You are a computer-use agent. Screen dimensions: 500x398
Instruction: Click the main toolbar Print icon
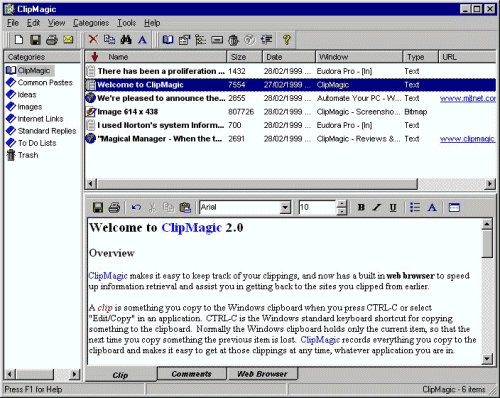pyautogui.click(x=52, y=40)
